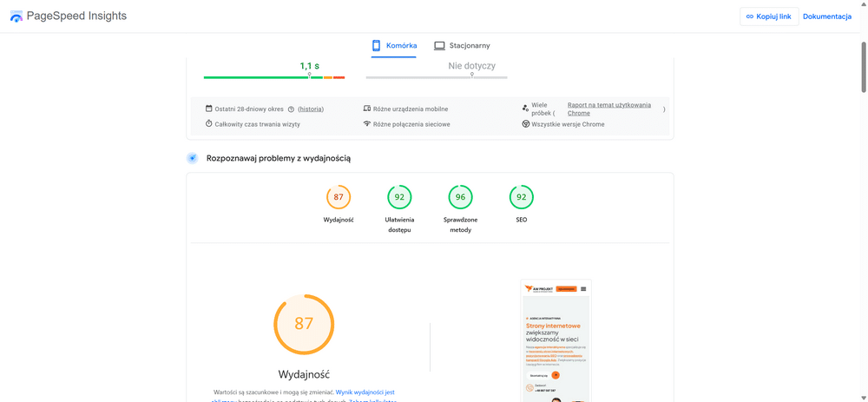Screen dimensions: 868x402
Task: Open Raport na temat użytkowania Chrome link
Action: click(609, 109)
